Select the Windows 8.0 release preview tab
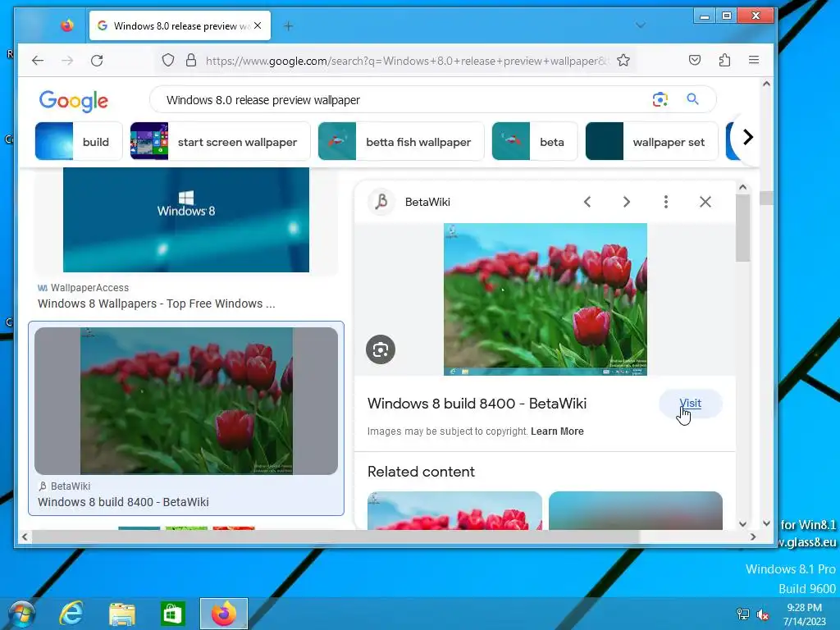This screenshot has width=840, height=630. [x=180, y=25]
